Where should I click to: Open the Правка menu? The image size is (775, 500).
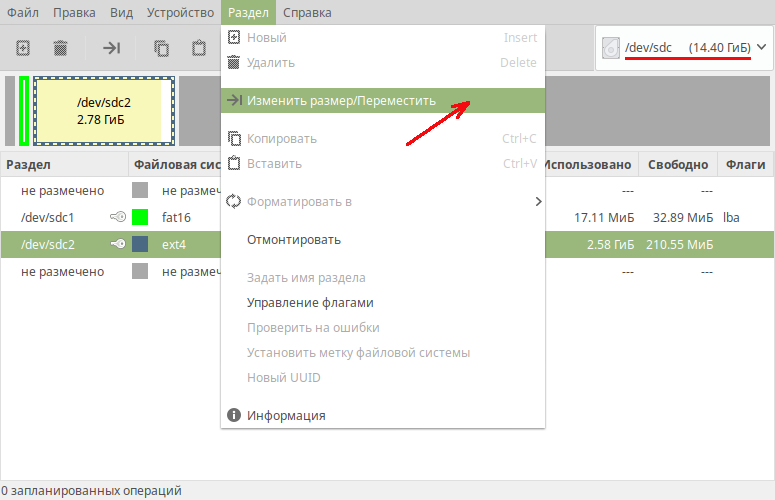point(74,12)
